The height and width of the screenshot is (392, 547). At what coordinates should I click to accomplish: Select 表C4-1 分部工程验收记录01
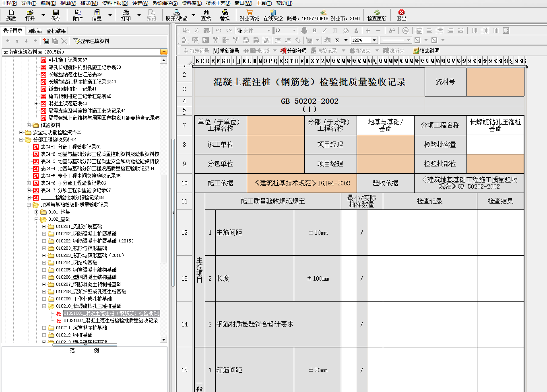click(71, 147)
